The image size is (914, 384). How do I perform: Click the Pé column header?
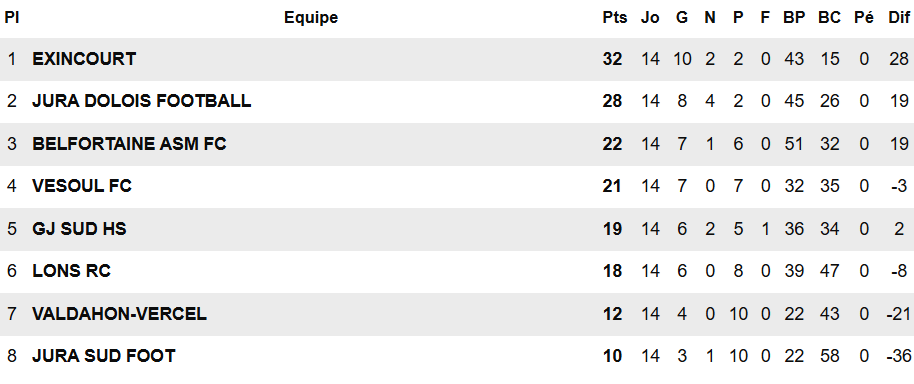tap(864, 18)
